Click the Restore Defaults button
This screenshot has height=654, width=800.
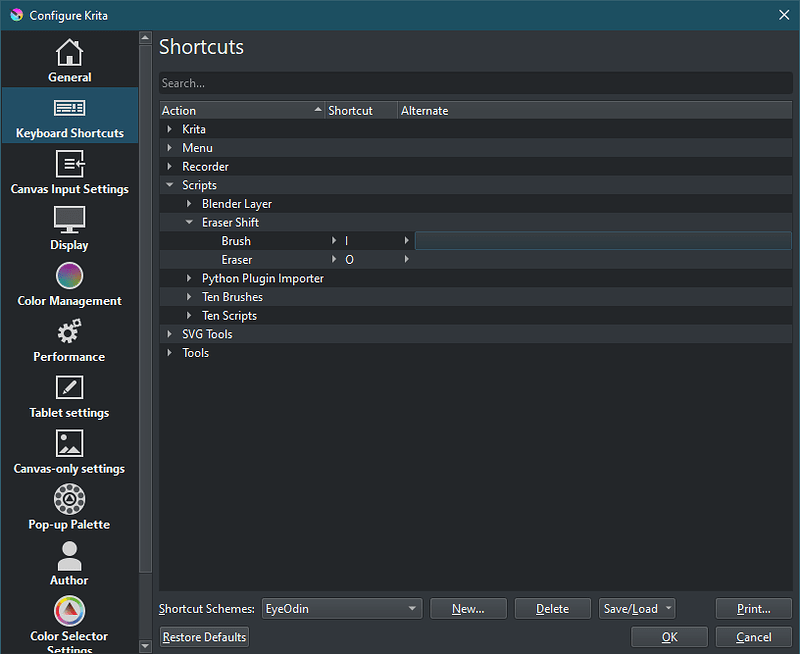tap(204, 636)
